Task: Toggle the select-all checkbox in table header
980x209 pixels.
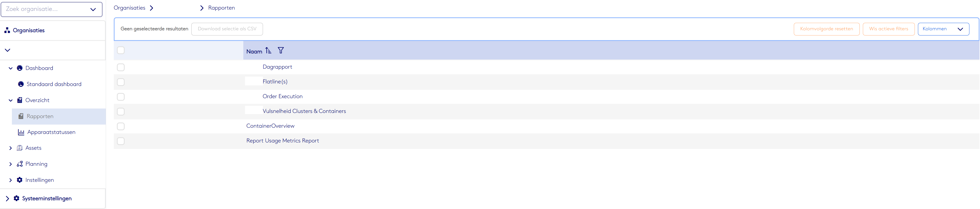Action: point(120,50)
